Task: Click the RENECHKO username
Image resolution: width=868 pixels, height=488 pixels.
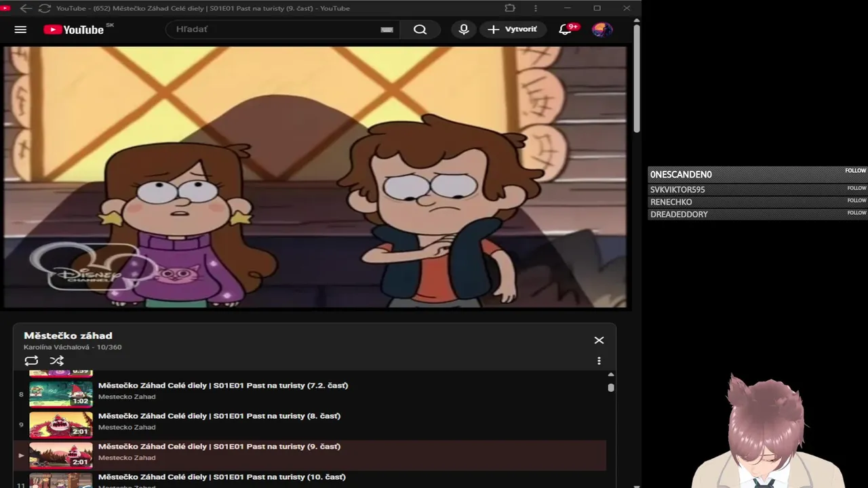Action: [x=671, y=202]
